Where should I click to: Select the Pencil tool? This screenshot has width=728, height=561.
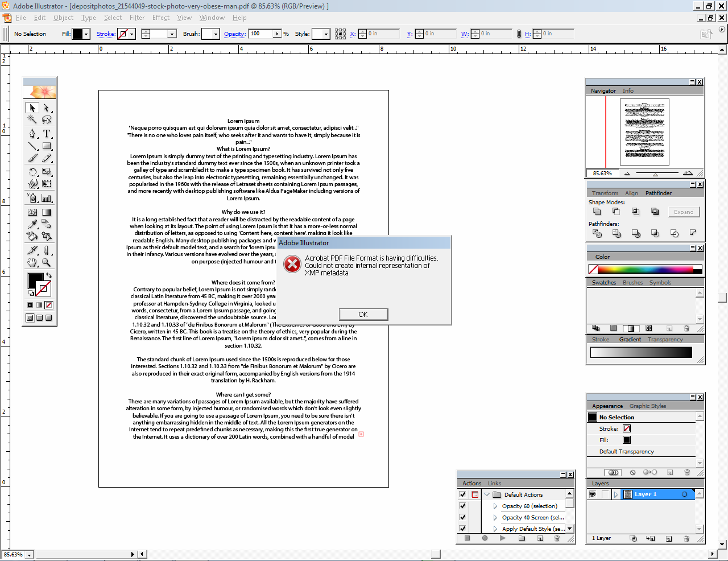tap(47, 158)
